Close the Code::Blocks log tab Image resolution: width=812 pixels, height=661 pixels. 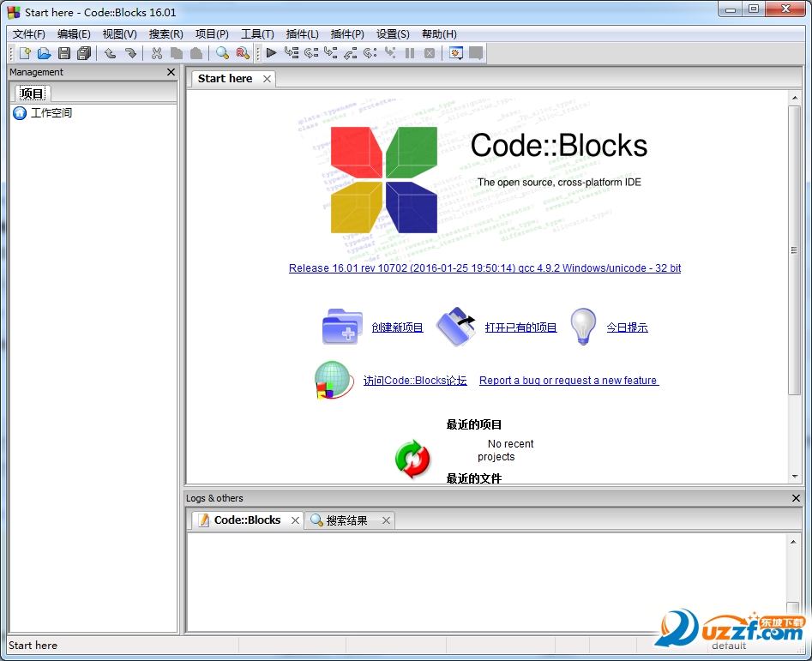295,520
